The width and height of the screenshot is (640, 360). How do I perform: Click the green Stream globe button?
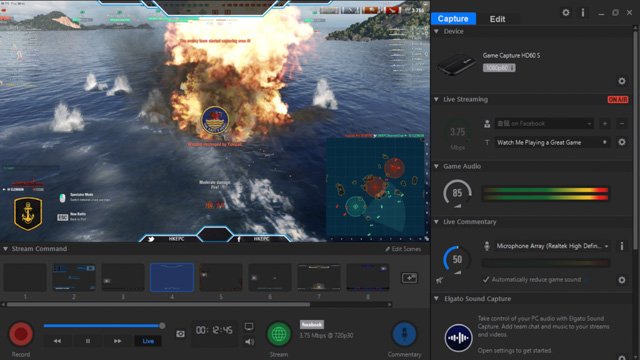[x=279, y=334]
